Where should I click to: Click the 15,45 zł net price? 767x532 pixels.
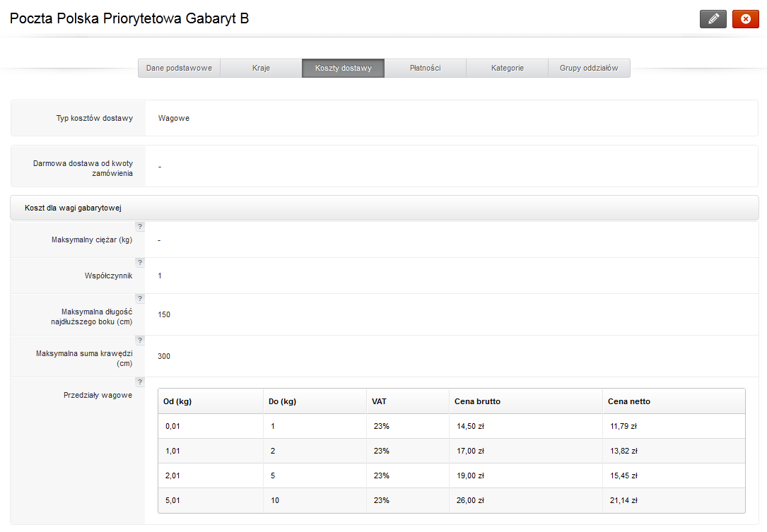(623, 475)
